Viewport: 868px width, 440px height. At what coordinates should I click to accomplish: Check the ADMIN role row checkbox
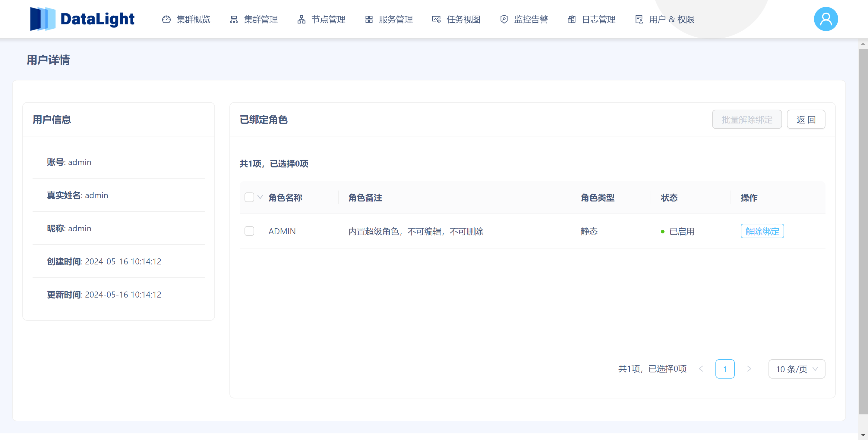tap(249, 231)
